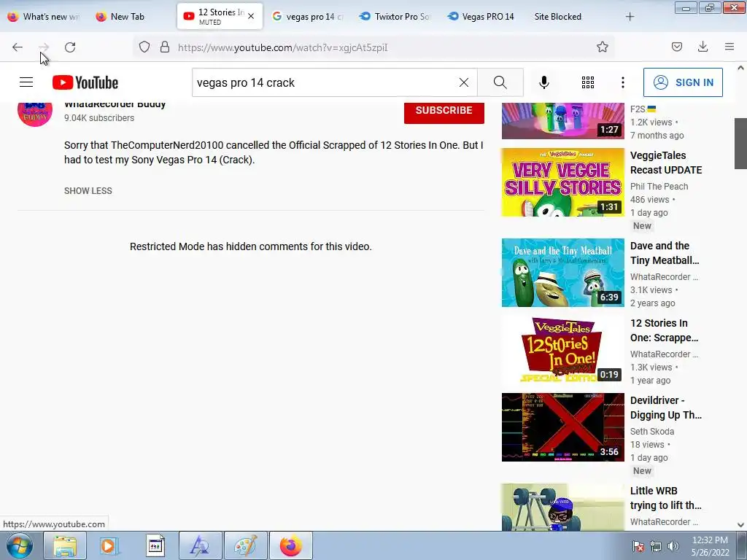Open the Devildriver Digging Up thumbnail

562,427
